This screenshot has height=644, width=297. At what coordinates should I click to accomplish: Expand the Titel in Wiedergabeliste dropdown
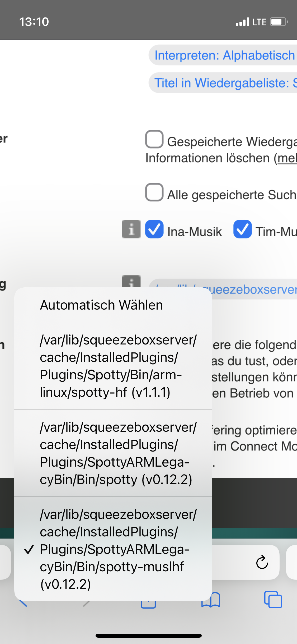[224, 83]
